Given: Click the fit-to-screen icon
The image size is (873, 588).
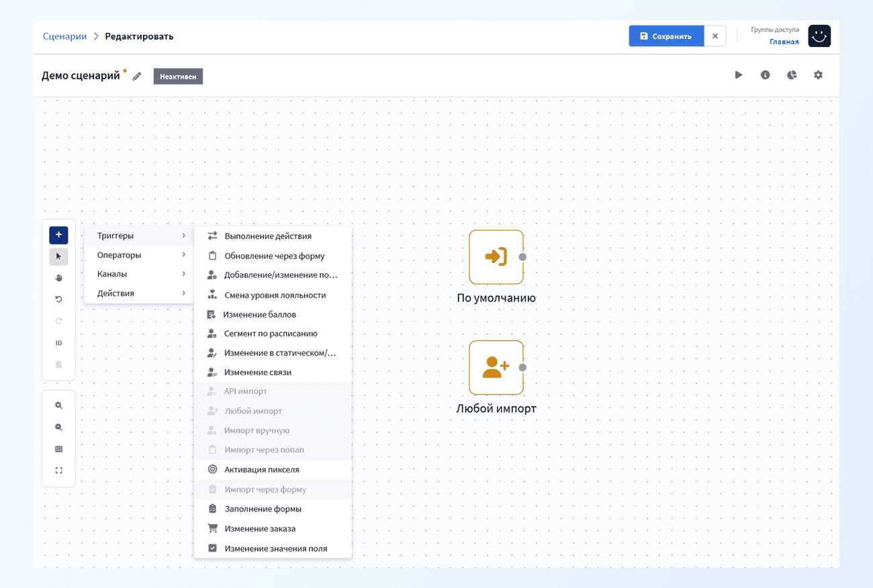Looking at the screenshot, I should [x=58, y=471].
